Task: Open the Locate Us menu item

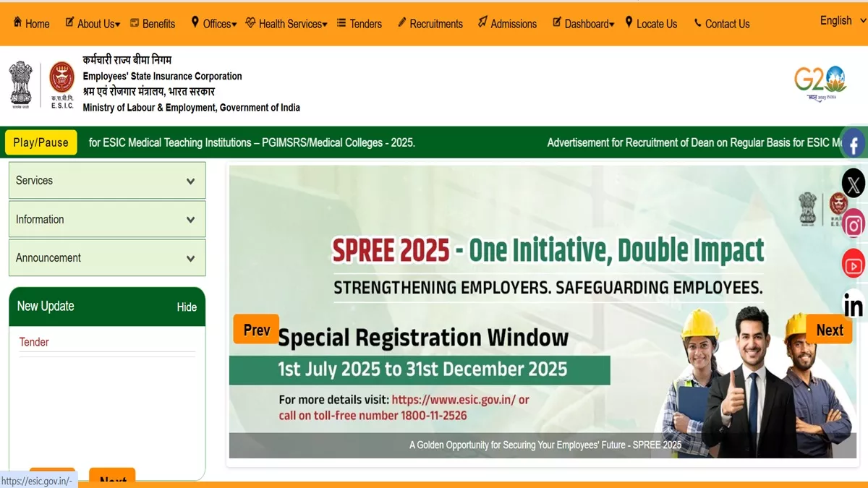Action: point(657,24)
